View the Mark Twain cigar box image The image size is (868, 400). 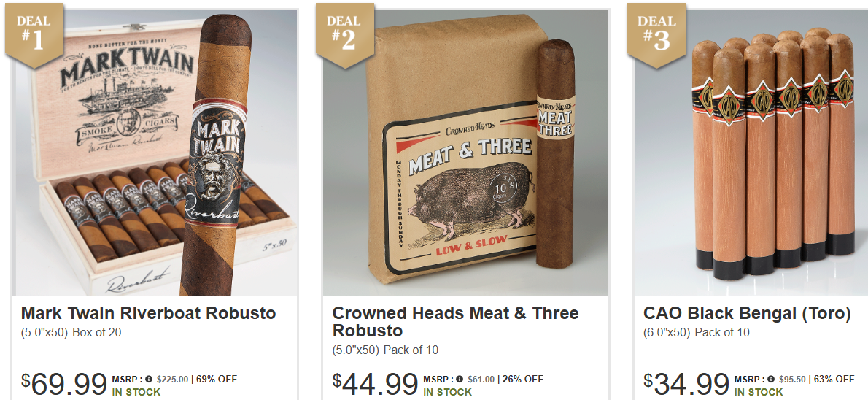click(x=155, y=153)
